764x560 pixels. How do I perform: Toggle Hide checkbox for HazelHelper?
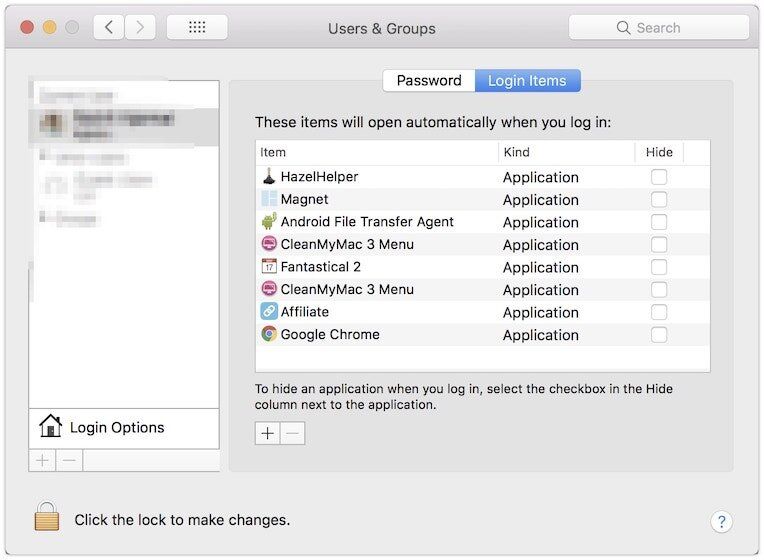click(659, 177)
